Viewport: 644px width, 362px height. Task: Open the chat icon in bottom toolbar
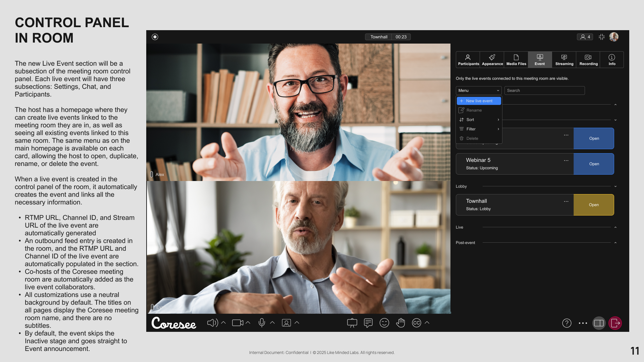(368, 323)
